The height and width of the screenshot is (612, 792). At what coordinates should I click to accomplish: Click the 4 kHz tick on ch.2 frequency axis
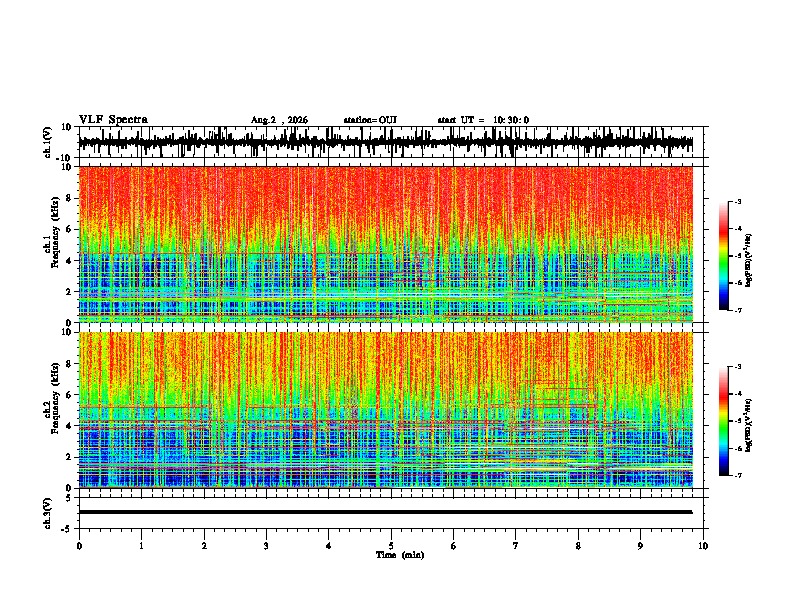(x=69, y=426)
